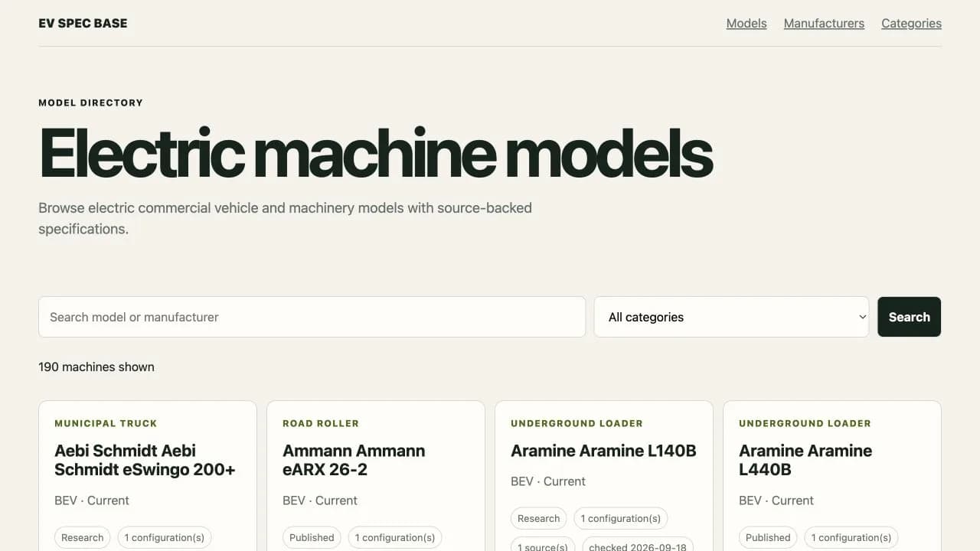Click the Research badge on Aramine L140B card
The height and width of the screenshot is (551, 980).
(539, 518)
